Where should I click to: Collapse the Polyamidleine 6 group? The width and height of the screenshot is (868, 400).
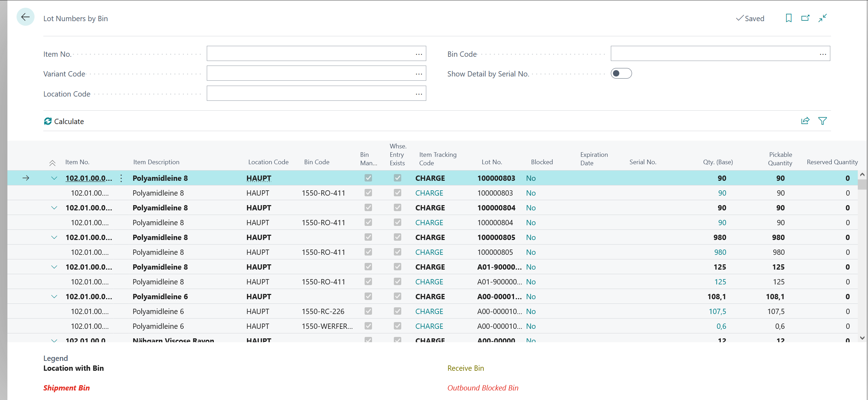[x=54, y=297]
